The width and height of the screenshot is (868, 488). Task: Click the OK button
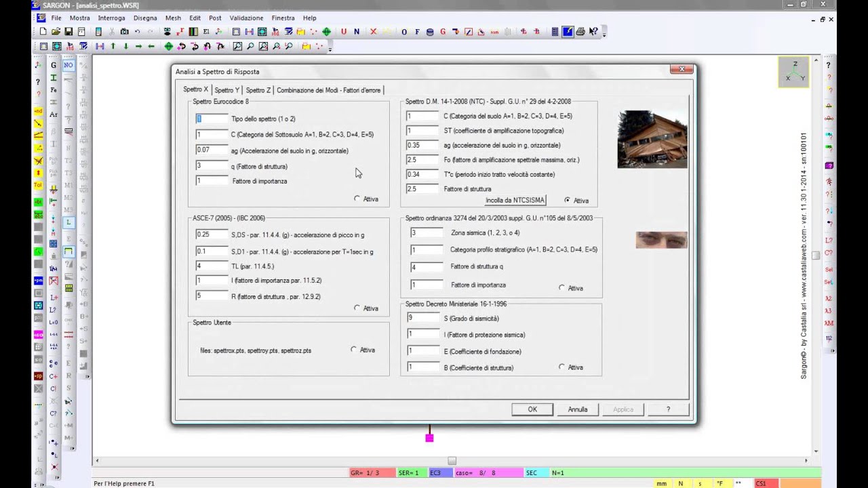pos(532,409)
